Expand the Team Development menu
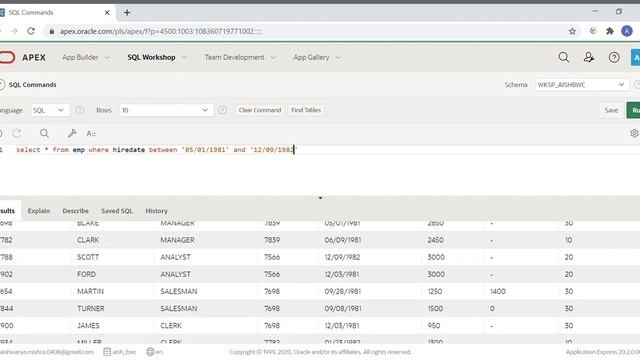 coord(240,58)
